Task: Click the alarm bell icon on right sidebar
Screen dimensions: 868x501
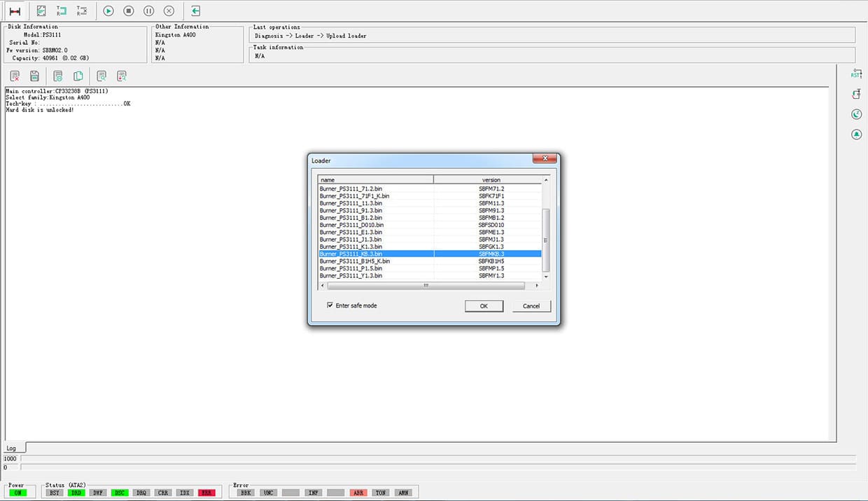Action: tap(855, 134)
